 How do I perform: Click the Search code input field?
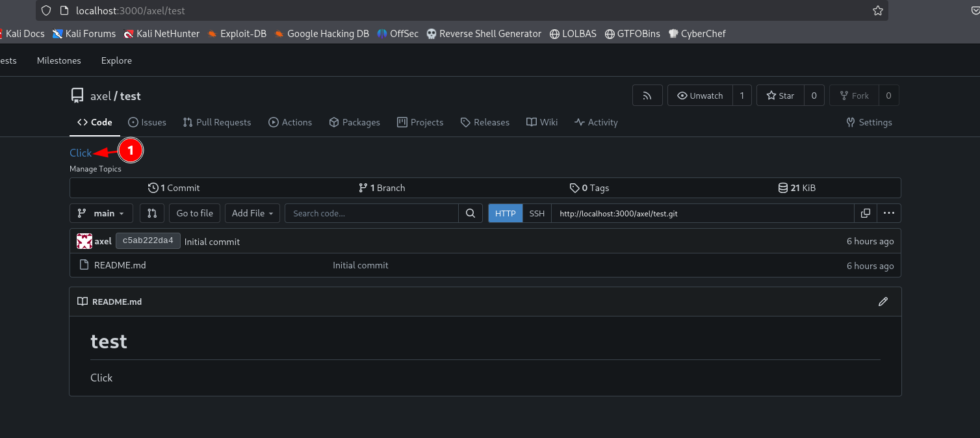click(372, 213)
